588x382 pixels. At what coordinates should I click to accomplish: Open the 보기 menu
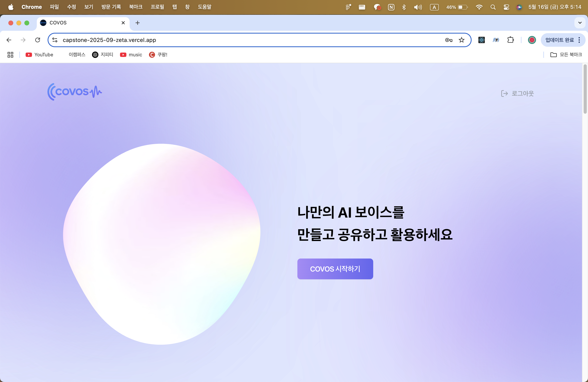coord(89,7)
